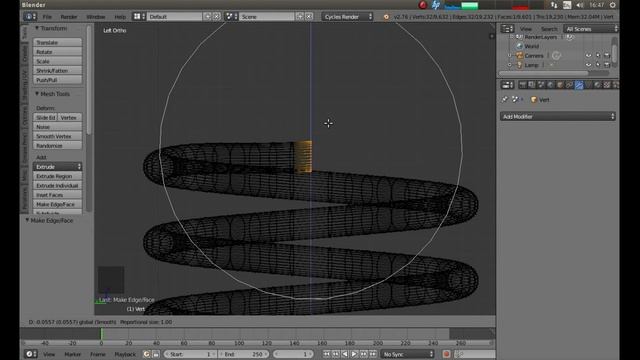This screenshot has width=640, height=360.
Task: Click the Randomize button
Action: tap(57, 146)
